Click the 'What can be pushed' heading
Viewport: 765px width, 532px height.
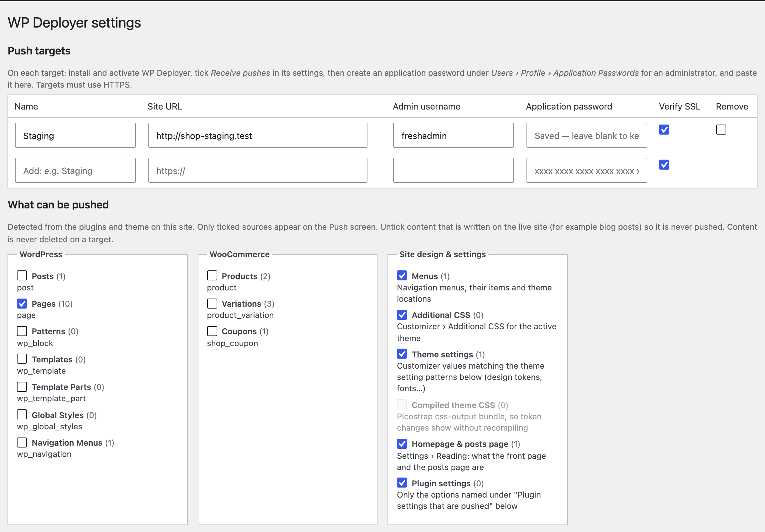(58, 205)
